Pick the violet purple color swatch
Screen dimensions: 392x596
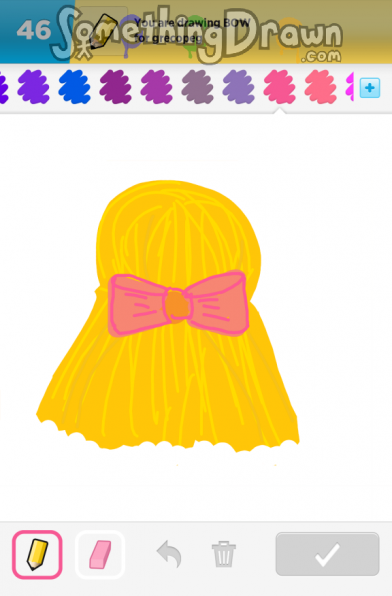click(x=33, y=87)
